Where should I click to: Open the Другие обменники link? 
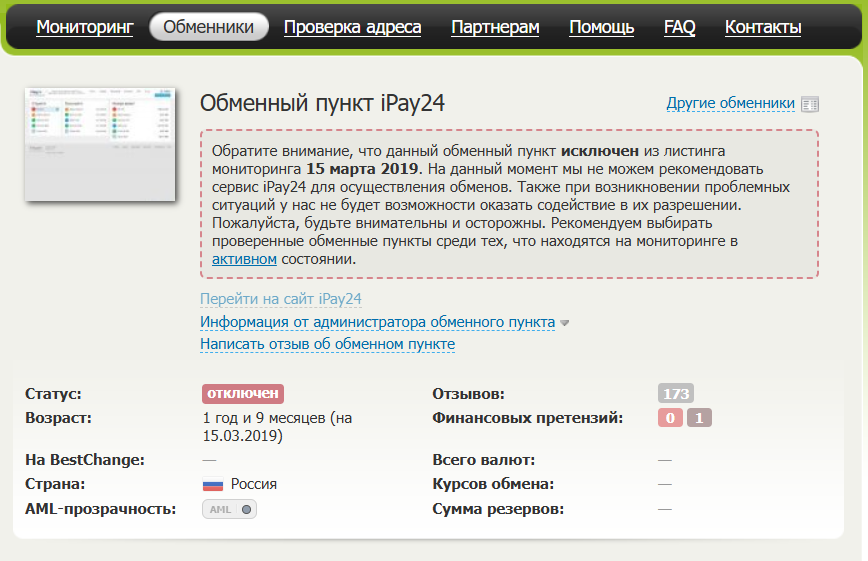730,103
